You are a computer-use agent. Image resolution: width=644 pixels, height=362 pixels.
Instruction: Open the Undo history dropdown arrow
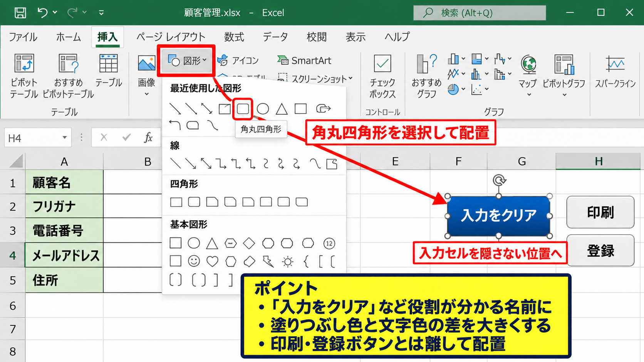pos(55,12)
